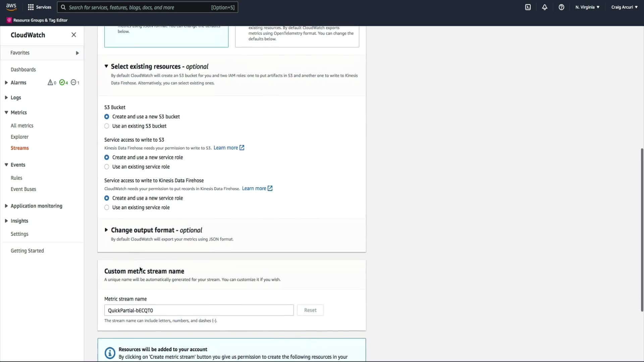The image size is (644, 362).
Task: Click the Resource Groups & Tag Editor icon
Action: point(9,20)
